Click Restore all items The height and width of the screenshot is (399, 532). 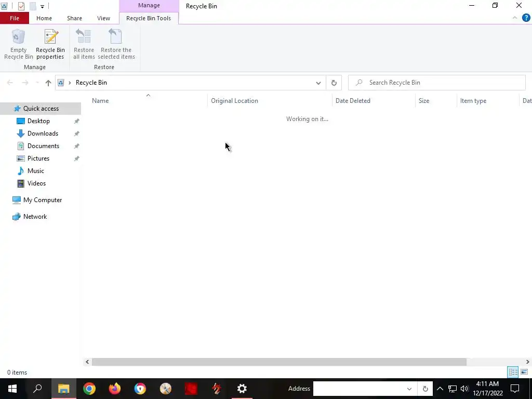(84, 45)
